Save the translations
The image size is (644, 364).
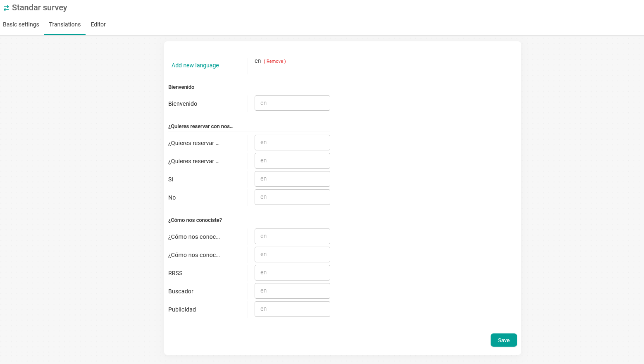[503, 340]
